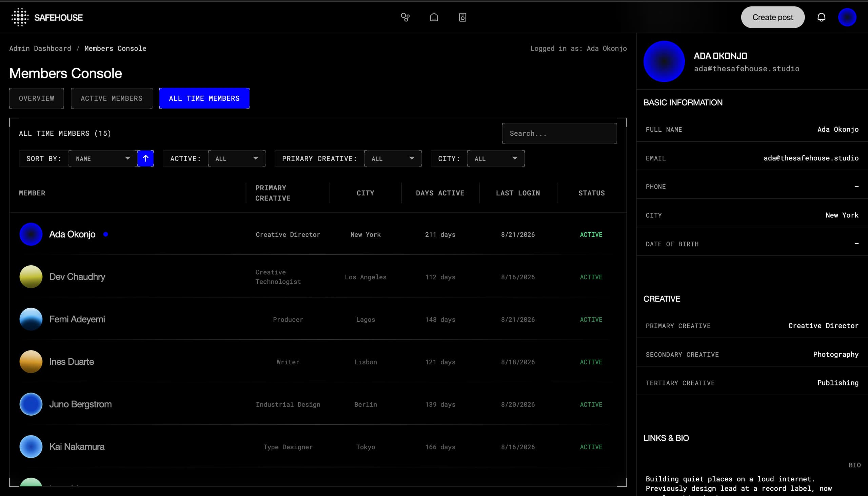Open the community circles icon in top navigation

(x=405, y=17)
